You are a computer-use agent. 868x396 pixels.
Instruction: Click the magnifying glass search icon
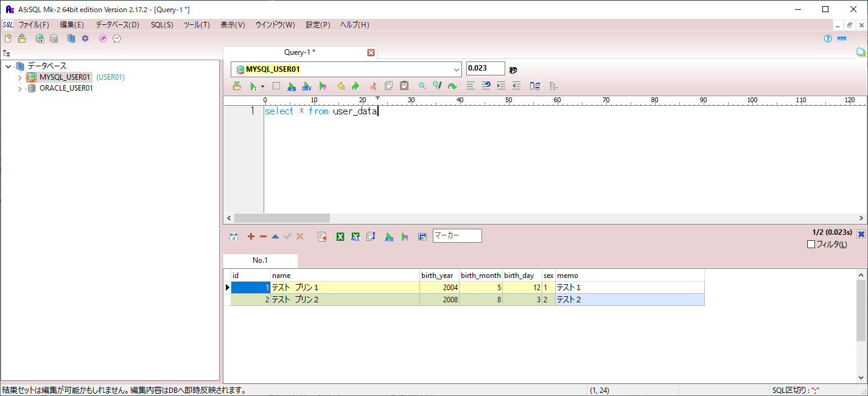pyautogui.click(x=422, y=86)
